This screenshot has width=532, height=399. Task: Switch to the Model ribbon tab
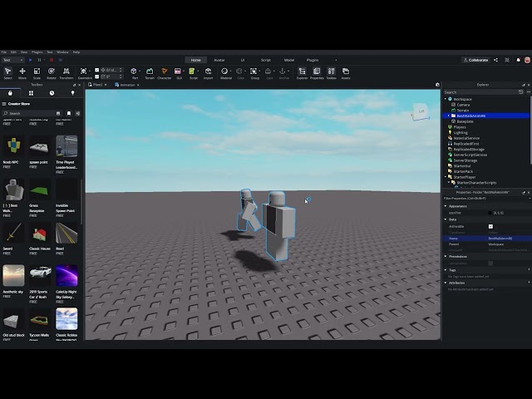[289, 60]
